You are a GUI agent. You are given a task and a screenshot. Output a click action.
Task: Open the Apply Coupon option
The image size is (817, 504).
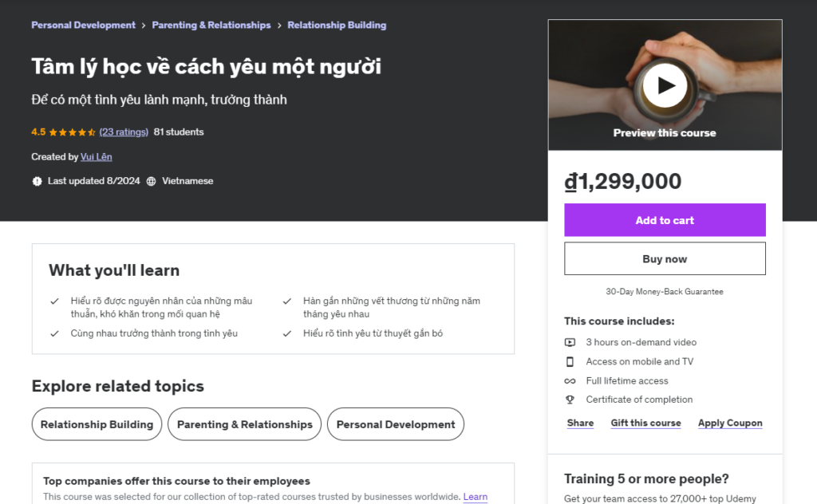(730, 423)
